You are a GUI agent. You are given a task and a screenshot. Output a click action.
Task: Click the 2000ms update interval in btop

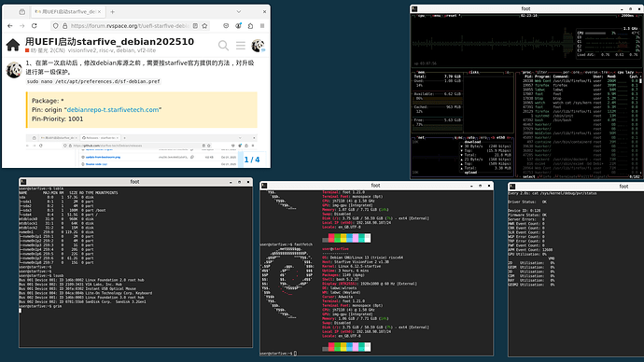click(x=627, y=16)
